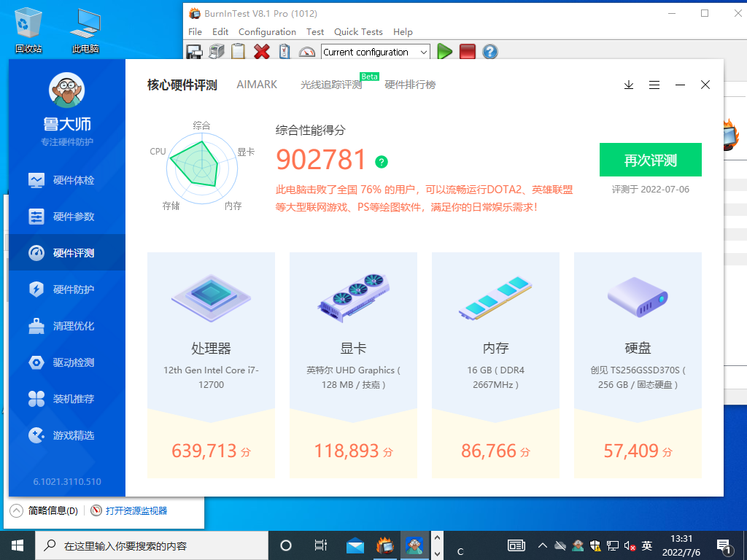This screenshot has width=747, height=560.
Task: Open the hamburger menu in Ludashi window
Action: (x=654, y=85)
